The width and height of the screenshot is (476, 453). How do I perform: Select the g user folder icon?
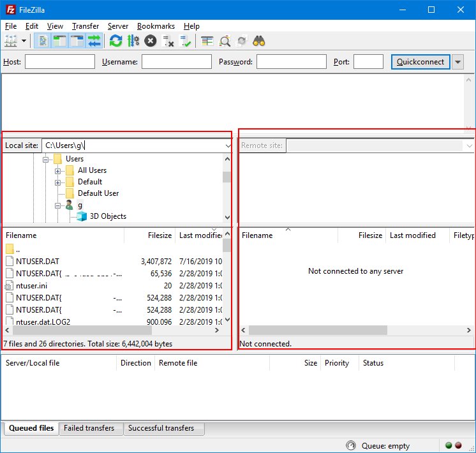pyautogui.click(x=70, y=205)
